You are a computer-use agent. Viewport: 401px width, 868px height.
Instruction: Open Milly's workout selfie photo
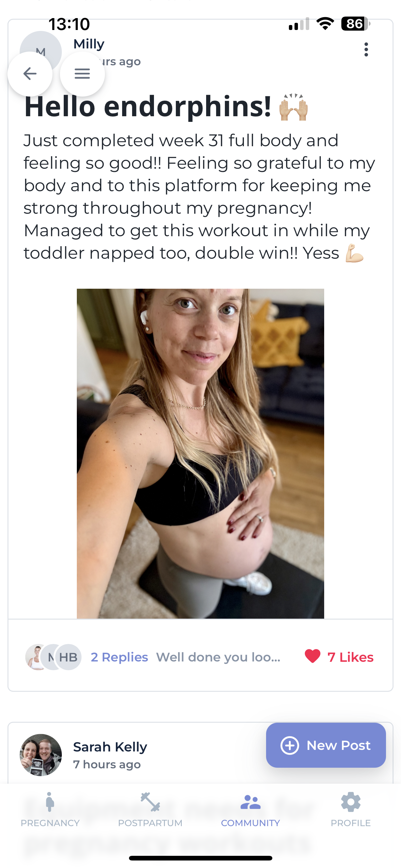[x=200, y=453]
